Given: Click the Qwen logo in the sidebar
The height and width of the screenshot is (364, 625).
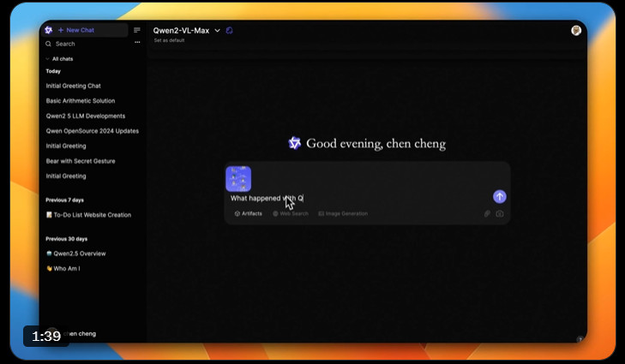Looking at the screenshot, I should pos(49,30).
